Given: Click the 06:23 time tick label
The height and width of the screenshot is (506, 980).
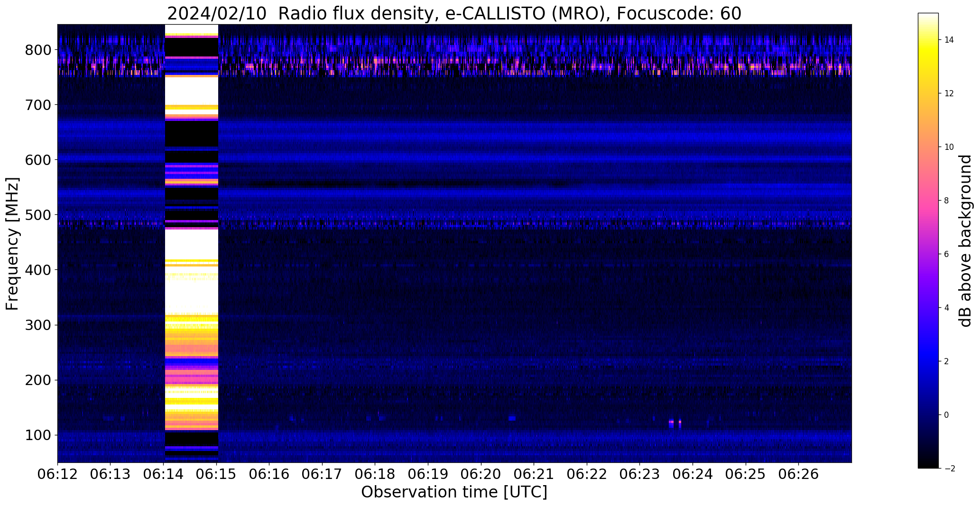Looking at the screenshot, I should [640, 475].
